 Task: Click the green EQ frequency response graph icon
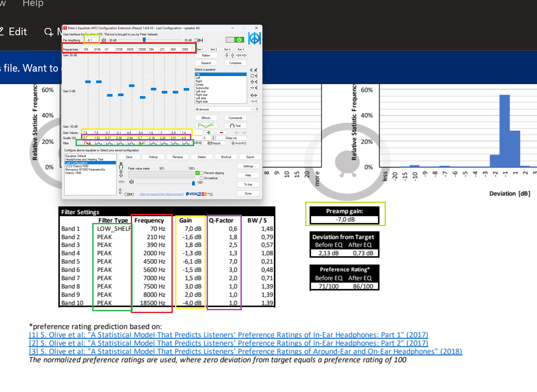[x=206, y=126]
